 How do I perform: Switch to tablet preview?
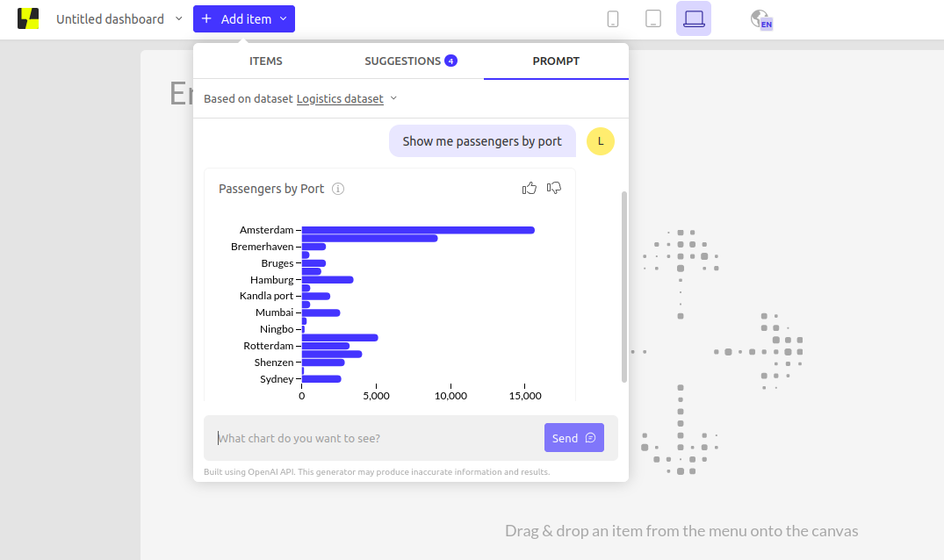(652, 18)
